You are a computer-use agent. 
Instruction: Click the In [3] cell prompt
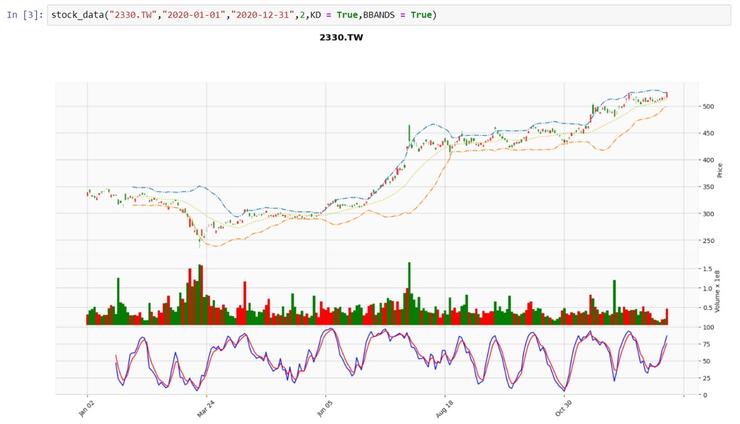tap(21, 16)
